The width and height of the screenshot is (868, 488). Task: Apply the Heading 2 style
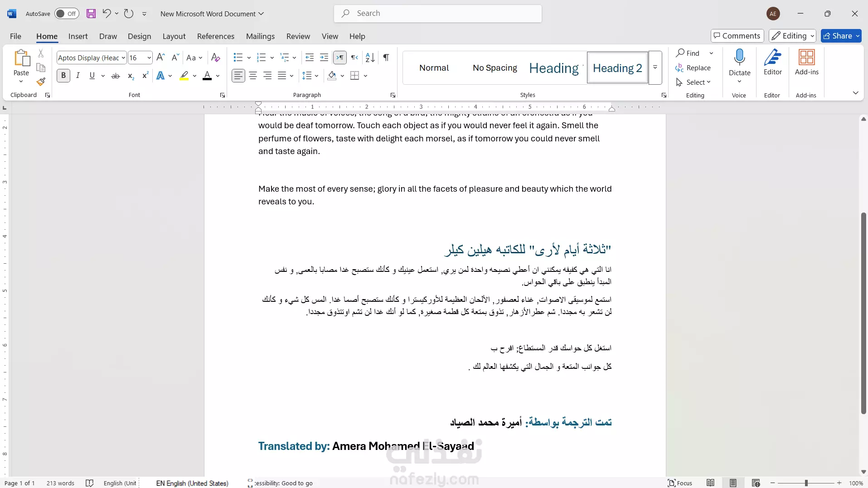coord(617,68)
